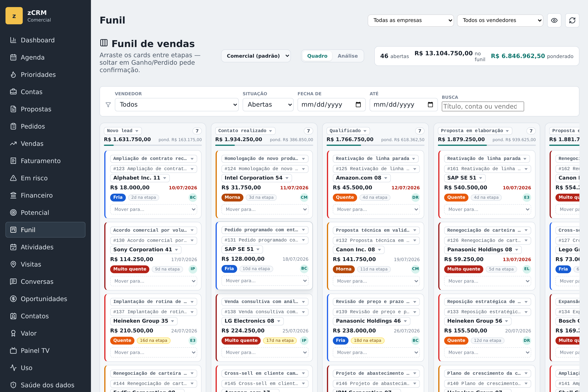
Task: Expand the Contato realizado stage dropdown
Action: [x=245, y=131]
